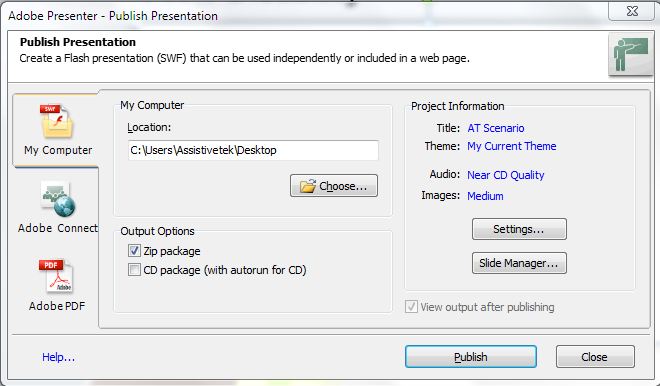Open the Settings... dialog button
The width and height of the screenshot is (660, 386).
(519, 229)
